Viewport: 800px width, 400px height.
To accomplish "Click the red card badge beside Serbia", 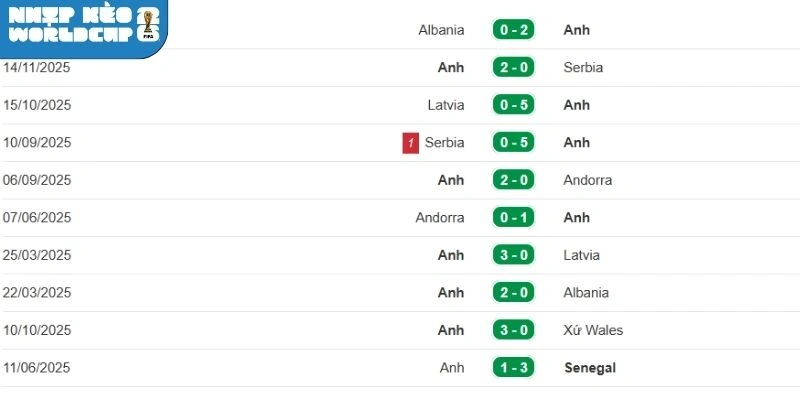I will (x=411, y=143).
